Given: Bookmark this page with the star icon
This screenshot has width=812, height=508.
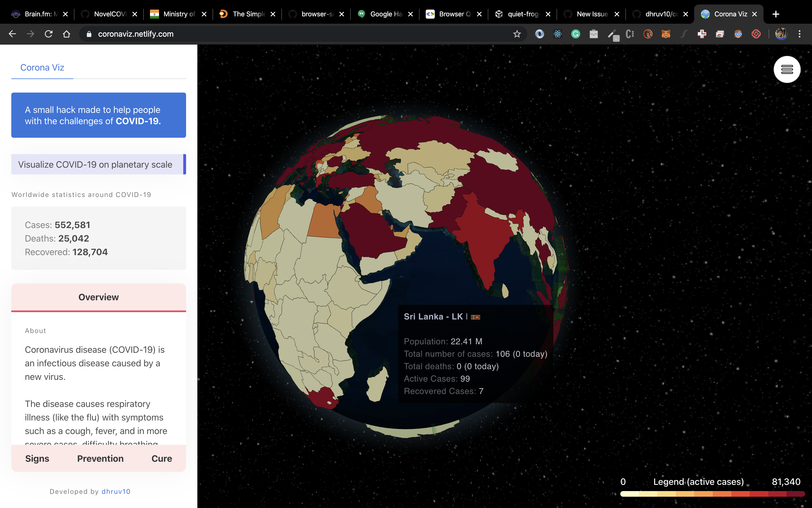Looking at the screenshot, I should click(x=517, y=34).
